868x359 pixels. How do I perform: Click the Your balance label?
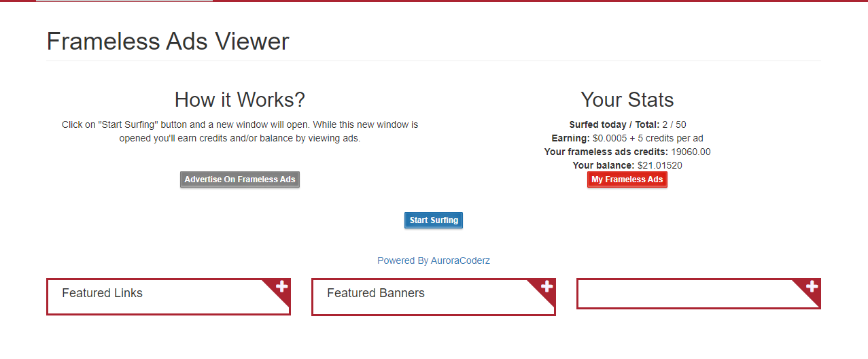pyautogui.click(x=604, y=165)
